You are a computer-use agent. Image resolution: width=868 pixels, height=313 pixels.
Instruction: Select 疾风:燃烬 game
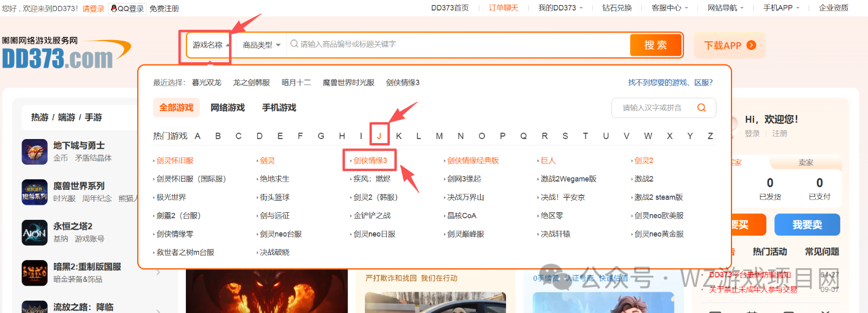pyautogui.click(x=371, y=179)
